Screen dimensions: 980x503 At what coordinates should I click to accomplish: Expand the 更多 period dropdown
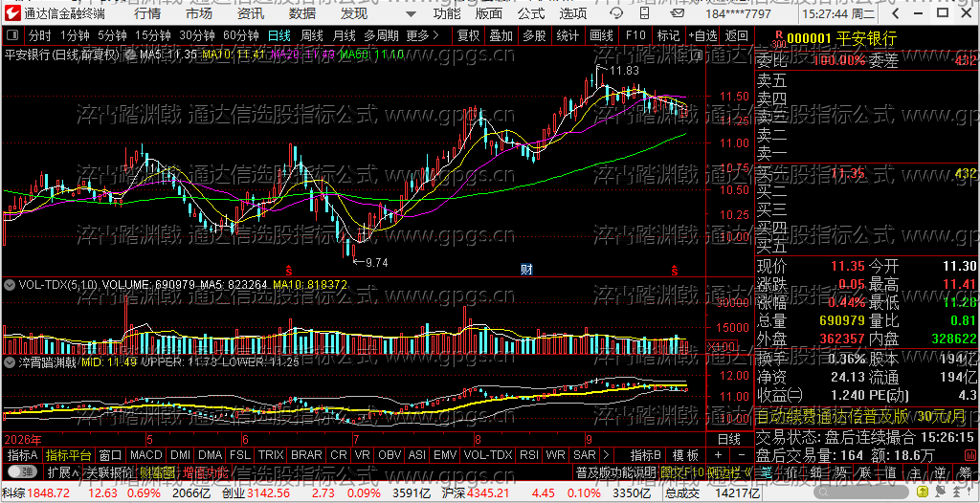pyautogui.click(x=422, y=35)
